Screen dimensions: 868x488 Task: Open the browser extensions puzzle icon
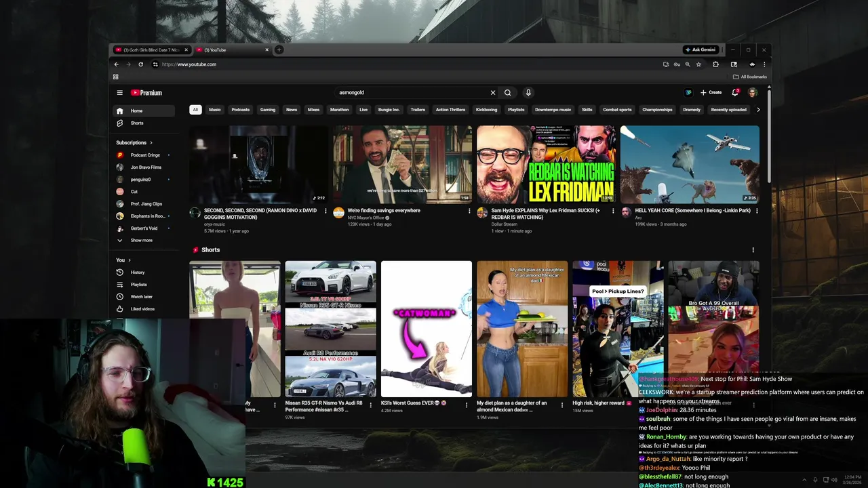pyautogui.click(x=715, y=64)
